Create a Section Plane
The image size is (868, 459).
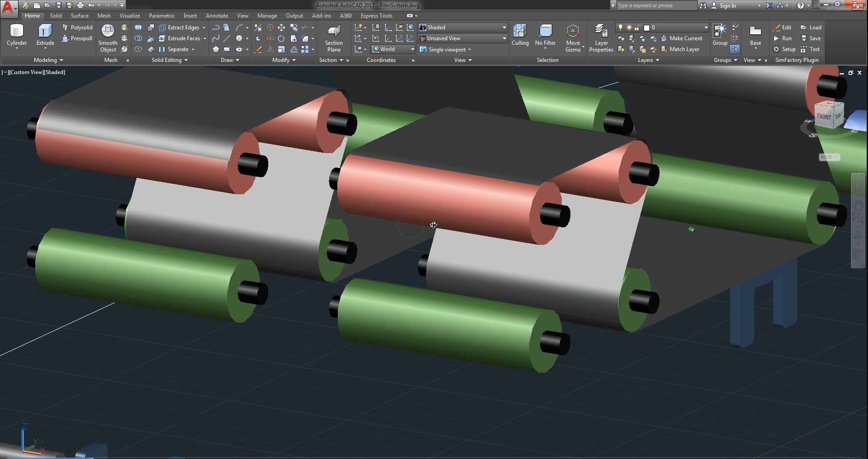click(334, 32)
